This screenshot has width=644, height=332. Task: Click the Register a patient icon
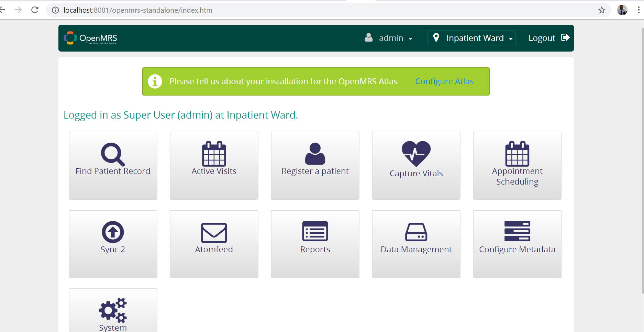coord(315,154)
